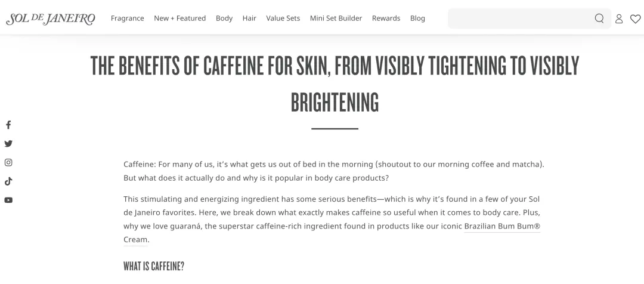Open the TikTok social icon
This screenshot has height=284, width=644.
point(8,181)
